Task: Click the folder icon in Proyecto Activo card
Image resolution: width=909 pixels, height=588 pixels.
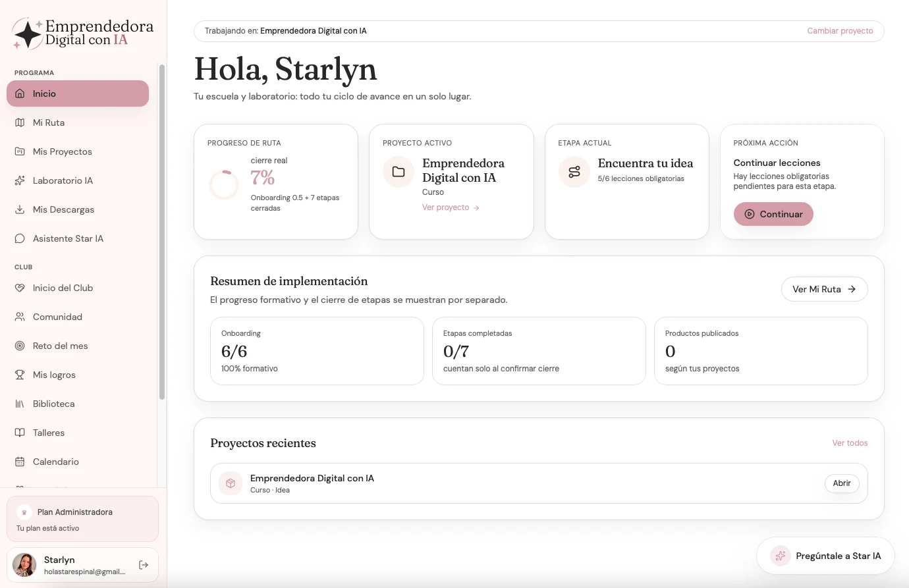Action: [x=399, y=172]
